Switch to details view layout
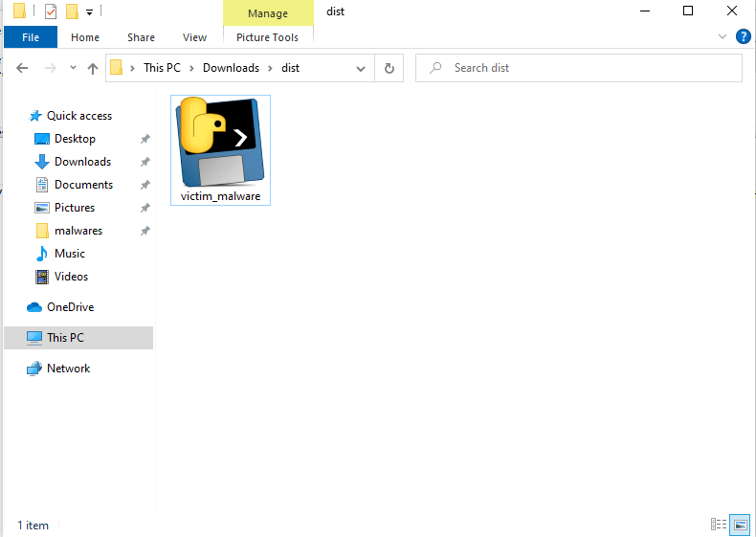The width and height of the screenshot is (756, 537). pyautogui.click(x=718, y=525)
